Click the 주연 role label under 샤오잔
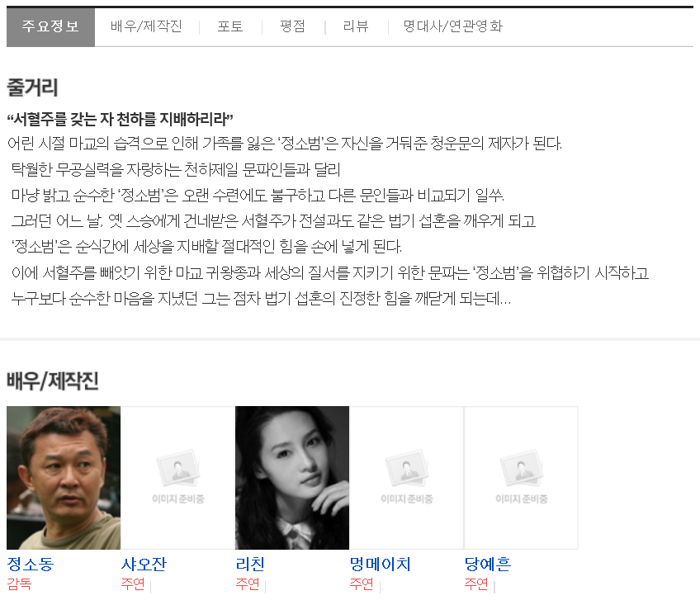Viewport: 700px width, 605px height. (133, 584)
